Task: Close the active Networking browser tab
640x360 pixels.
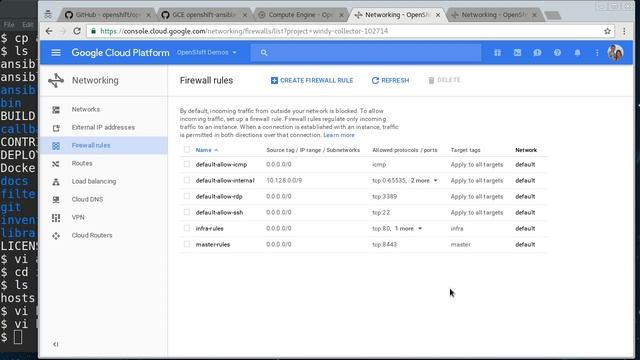Action: (438, 15)
